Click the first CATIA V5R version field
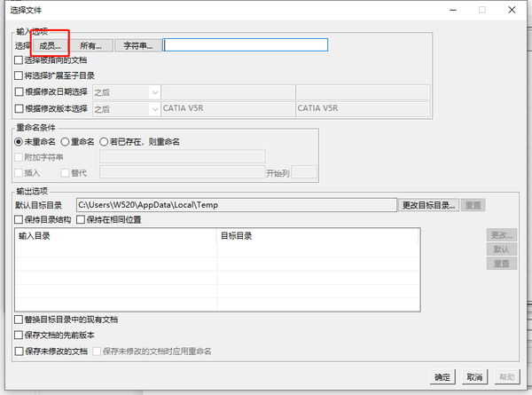Screen dimensions: 532x395 click(228, 108)
